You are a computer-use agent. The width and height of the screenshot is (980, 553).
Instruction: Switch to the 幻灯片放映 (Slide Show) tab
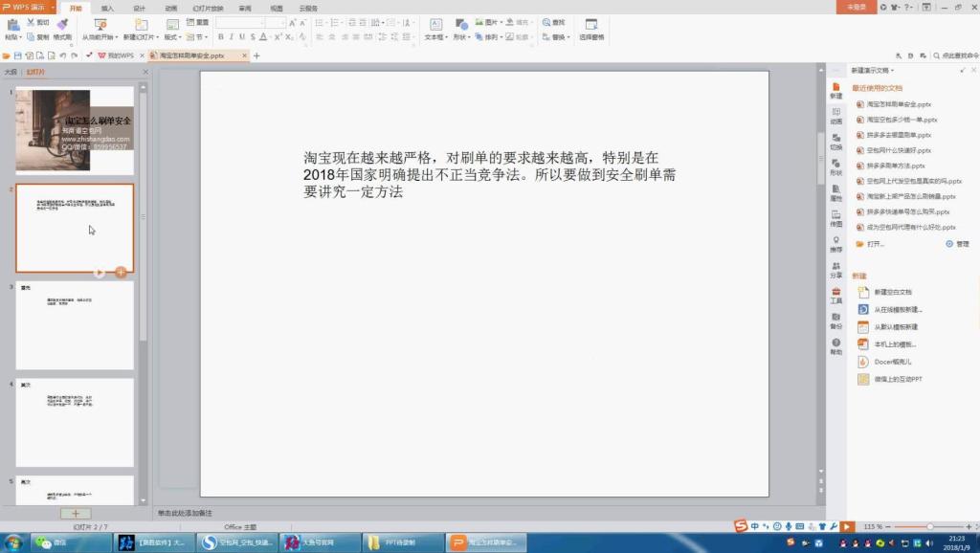point(208,8)
